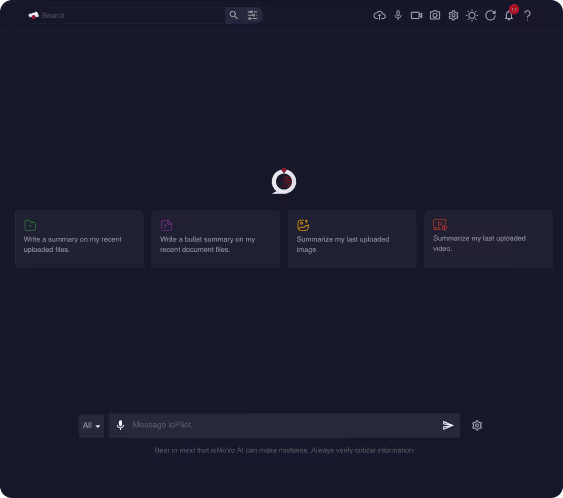
Task: Select 'Write a bullet summary' document files card
Action: coord(215,239)
